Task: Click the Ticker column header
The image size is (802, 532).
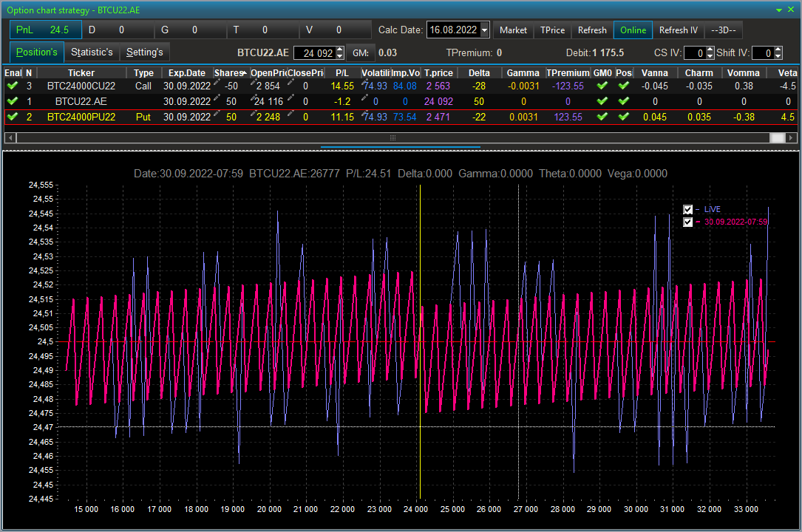Action: click(81, 73)
